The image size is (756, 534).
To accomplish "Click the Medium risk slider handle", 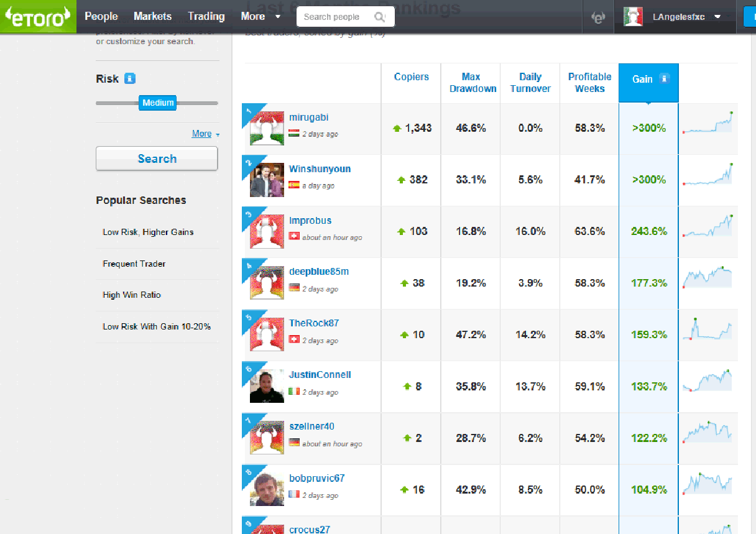I will 157,103.
